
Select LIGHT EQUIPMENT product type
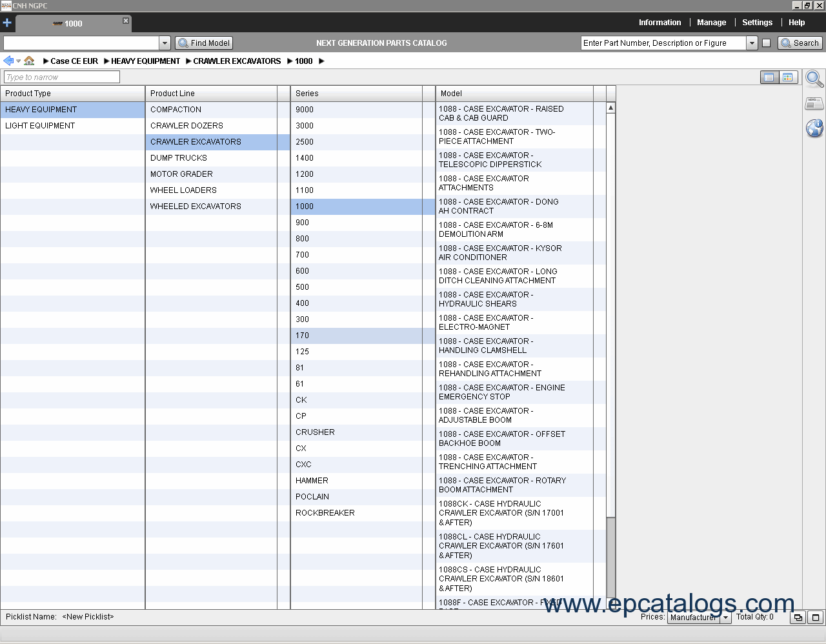click(72, 126)
